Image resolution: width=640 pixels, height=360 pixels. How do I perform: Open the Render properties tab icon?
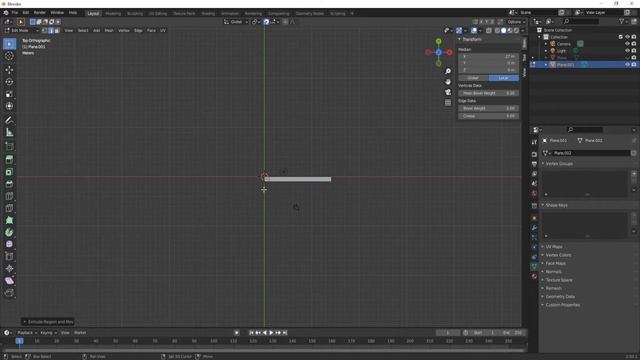tap(534, 154)
